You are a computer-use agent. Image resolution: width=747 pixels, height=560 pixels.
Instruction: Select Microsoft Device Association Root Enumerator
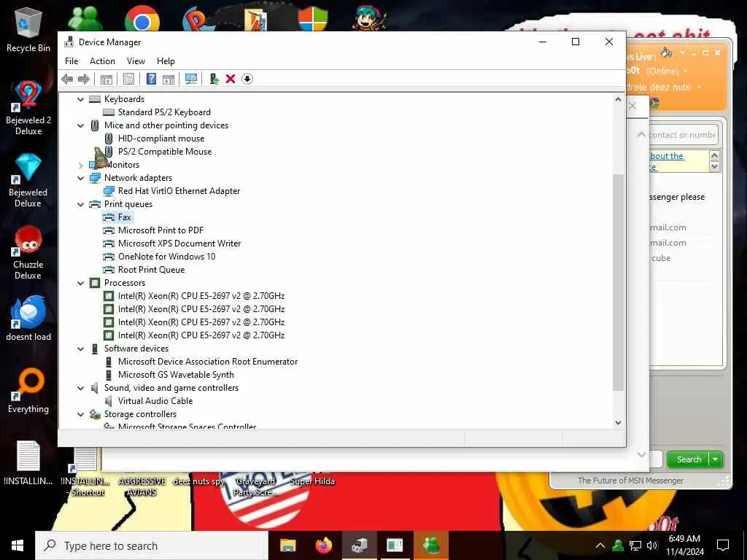[x=208, y=362]
